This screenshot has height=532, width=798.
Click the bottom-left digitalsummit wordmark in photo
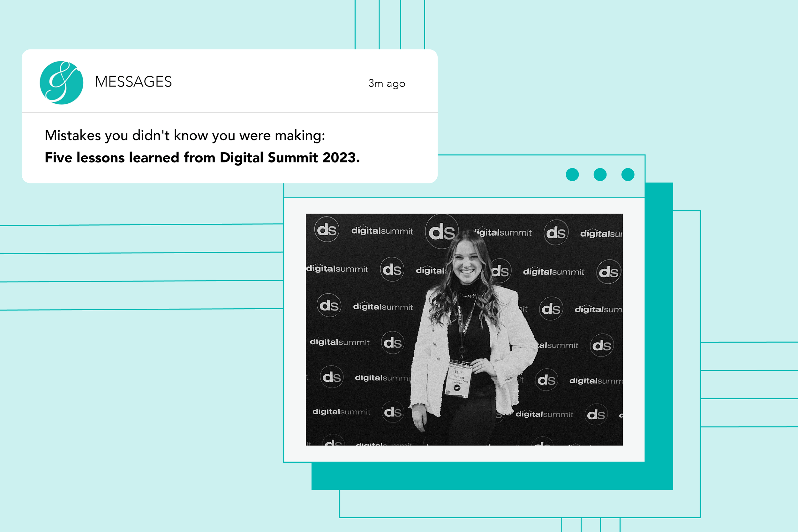coord(341,412)
